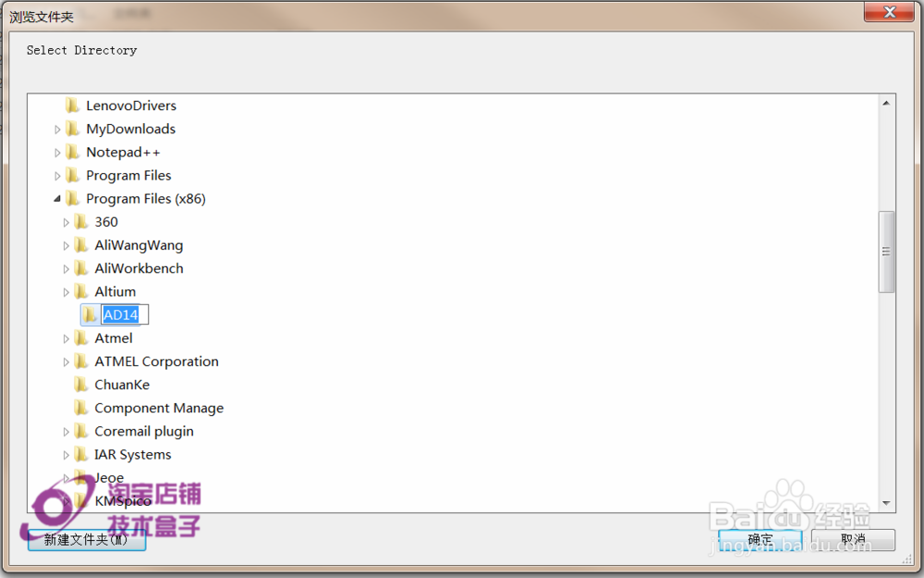Select the Component Manage folder name

(x=159, y=408)
